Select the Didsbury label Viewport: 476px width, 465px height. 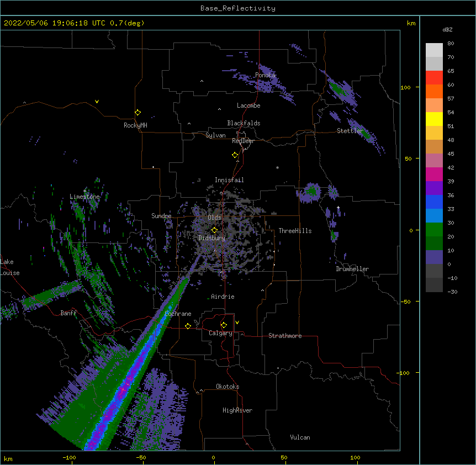(212, 238)
